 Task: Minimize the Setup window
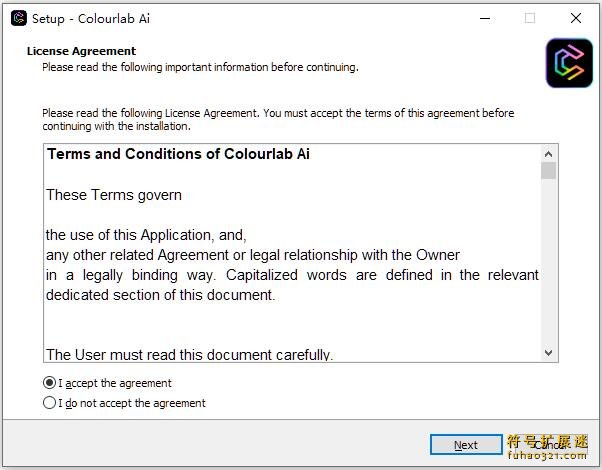[x=485, y=18]
